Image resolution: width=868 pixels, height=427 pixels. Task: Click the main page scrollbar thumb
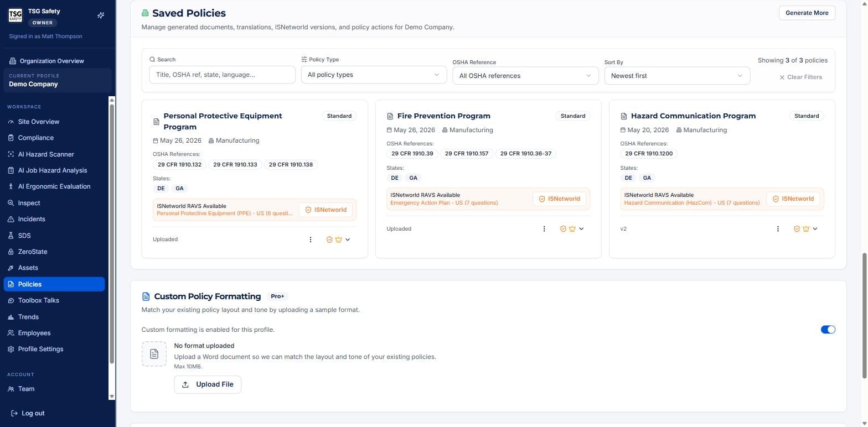click(865, 316)
